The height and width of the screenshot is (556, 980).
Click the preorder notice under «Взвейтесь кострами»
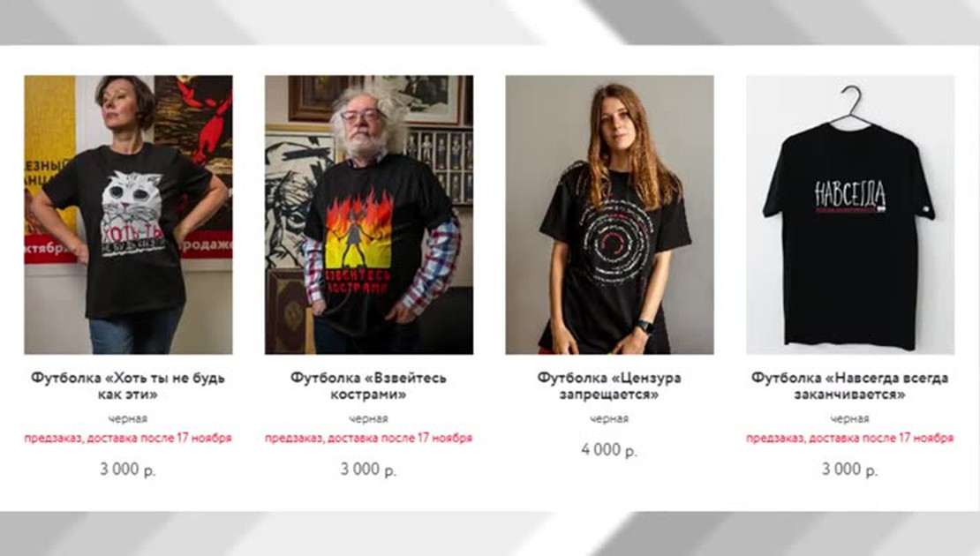click(x=369, y=438)
